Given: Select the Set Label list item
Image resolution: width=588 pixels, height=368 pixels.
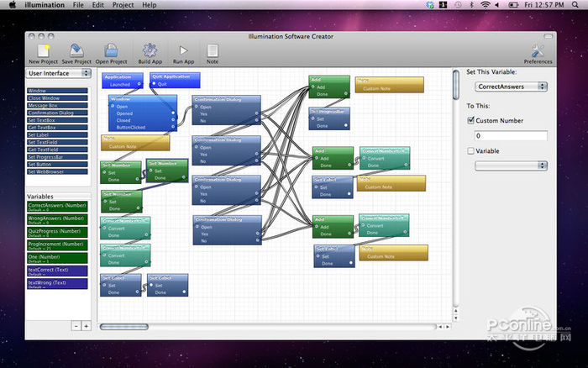Looking at the screenshot, I should click(57, 134).
